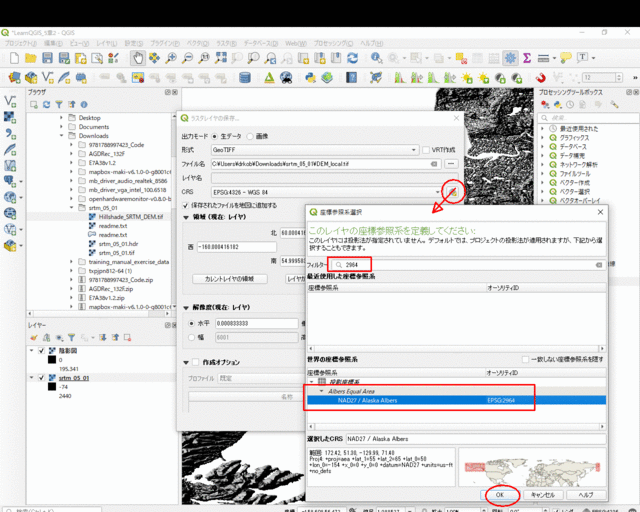Open the Data Source Manager icon

pos(14,78)
